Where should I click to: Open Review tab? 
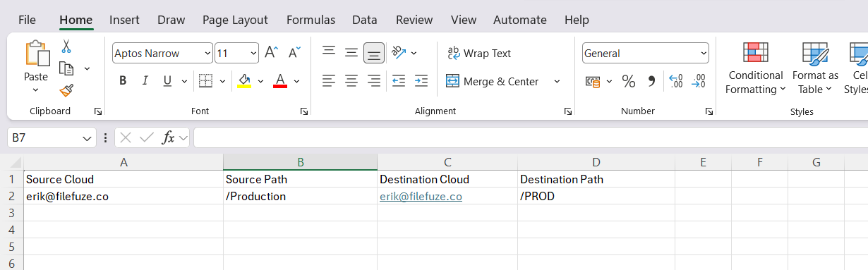[414, 20]
